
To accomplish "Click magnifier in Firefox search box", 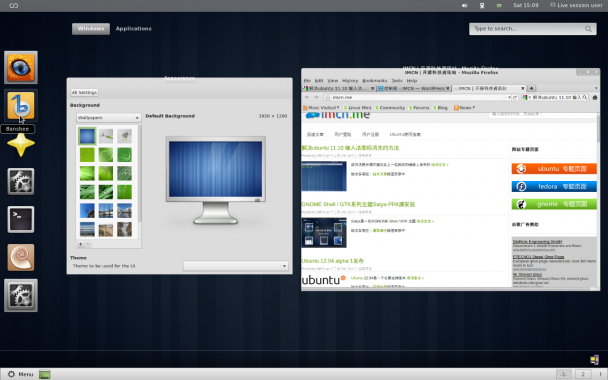I will coord(585,97).
